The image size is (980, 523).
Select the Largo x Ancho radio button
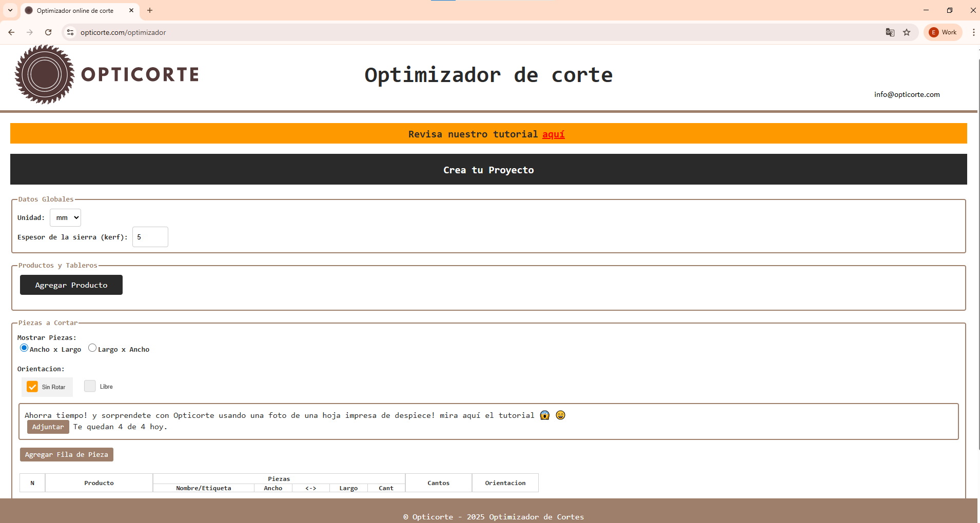(x=92, y=348)
